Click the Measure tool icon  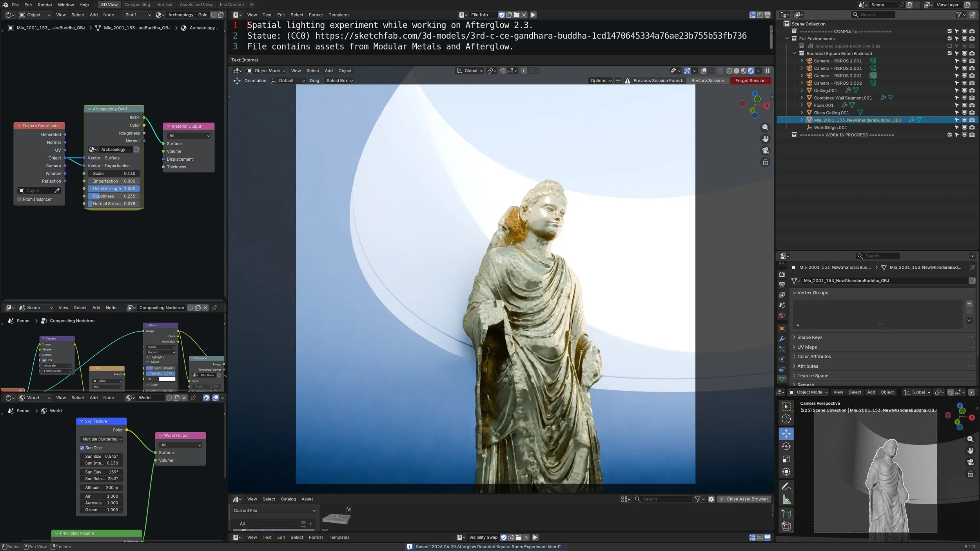(786, 499)
